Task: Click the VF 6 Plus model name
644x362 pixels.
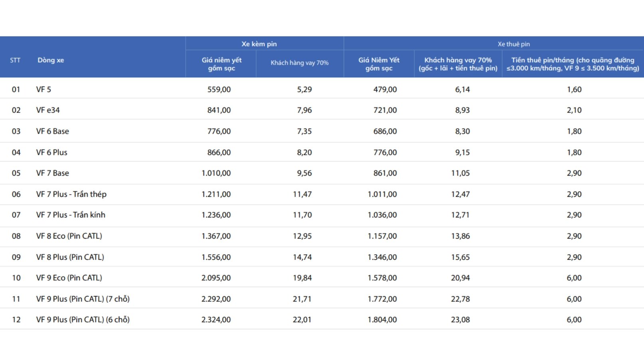Action: 52,152
